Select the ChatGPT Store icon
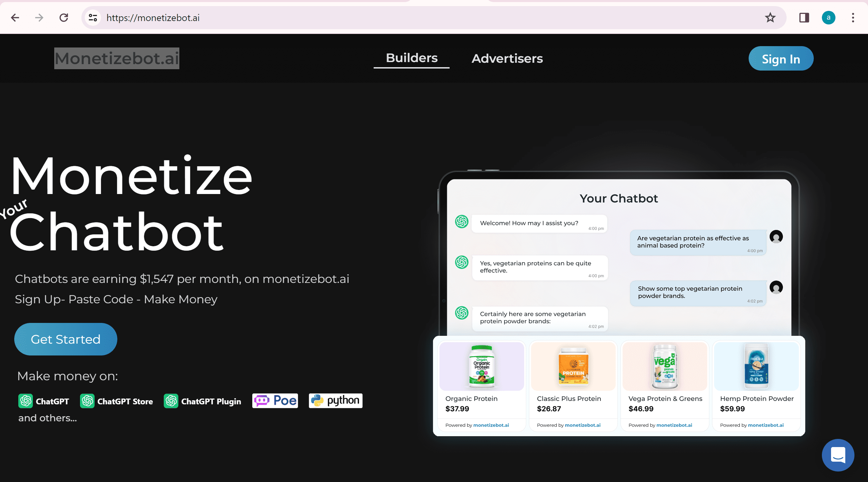868x482 pixels. pyautogui.click(x=87, y=401)
